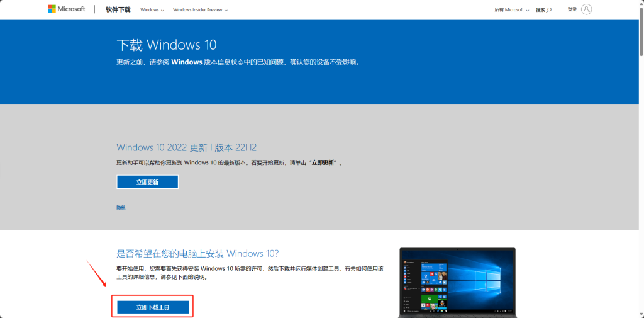The height and width of the screenshot is (318, 644).
Task: Click the page scrollbar up arrow
Action: 640,3
